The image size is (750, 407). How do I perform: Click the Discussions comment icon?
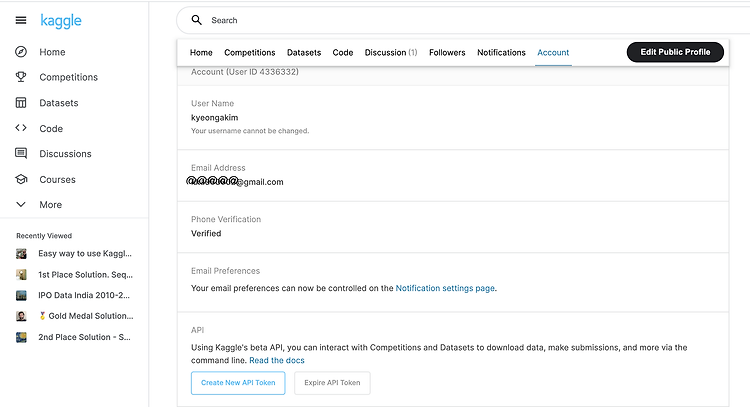click(x=21, y=154)
